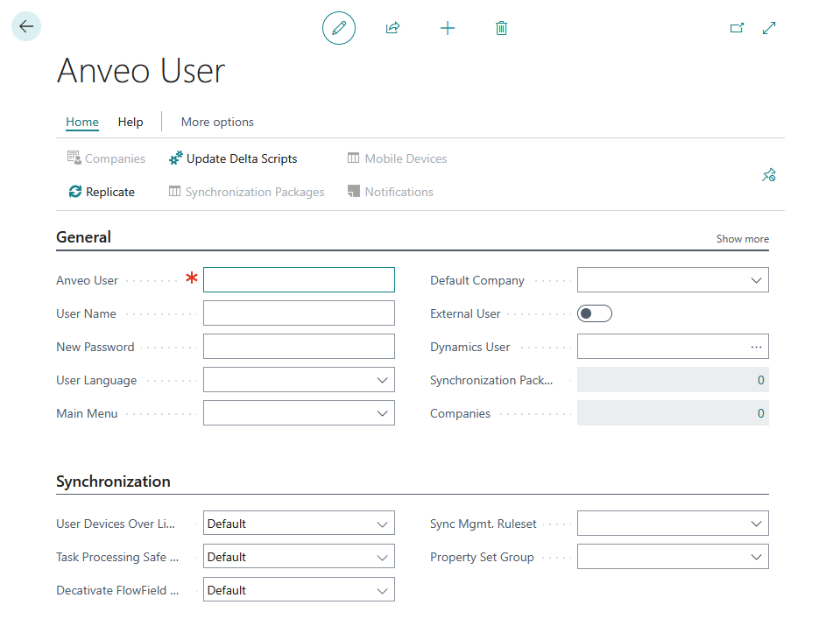The image size is (840, 640).
Task: Click the Notifications icon
Action: (354, 191)
